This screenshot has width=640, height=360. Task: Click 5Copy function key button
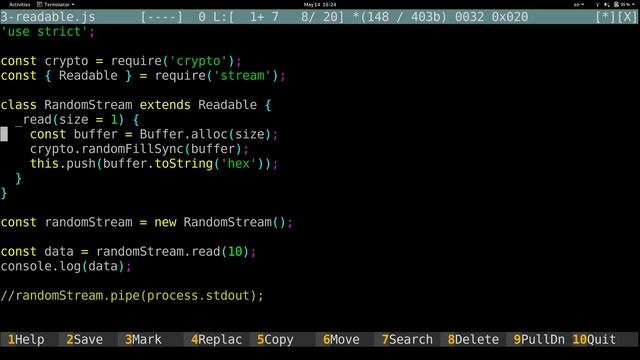(x=275, y=340)
